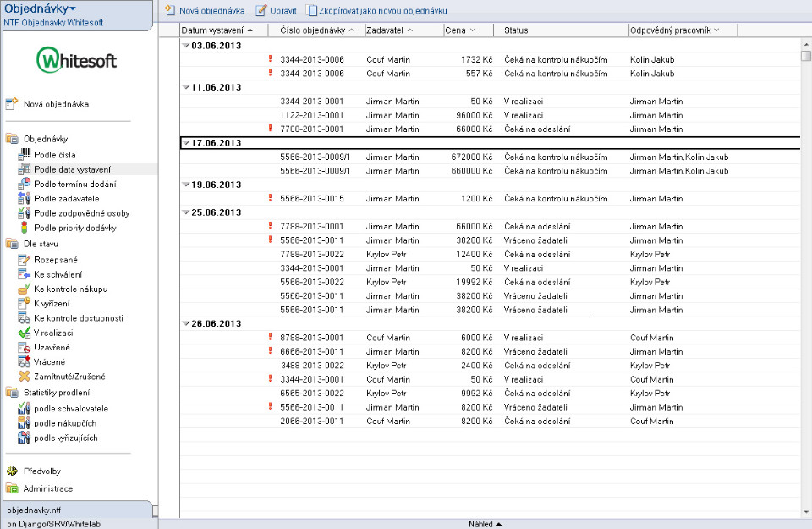This screenshot has width=812, height=529.
Task: Select Podle zadavatele in sidebar
Action: tap(66, 199)
